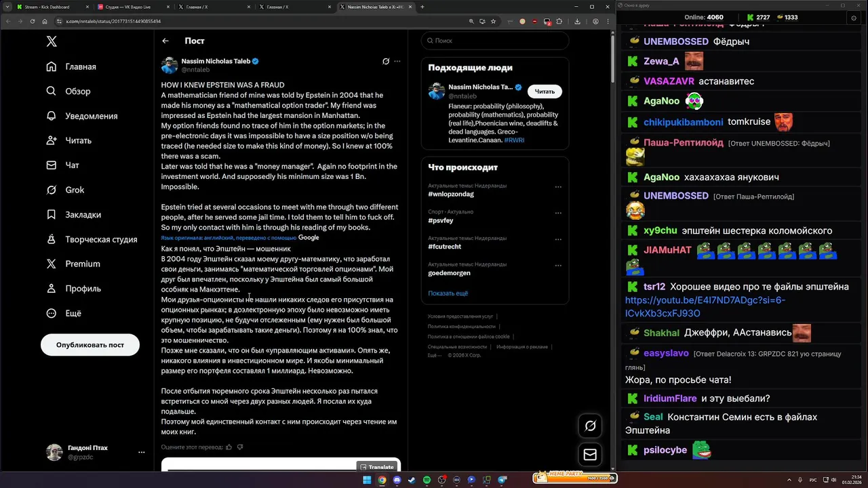Image resolution: width=868 pixels, height=488 pixels.
Task: Click the address bar URL field
Action: (258, 21)
